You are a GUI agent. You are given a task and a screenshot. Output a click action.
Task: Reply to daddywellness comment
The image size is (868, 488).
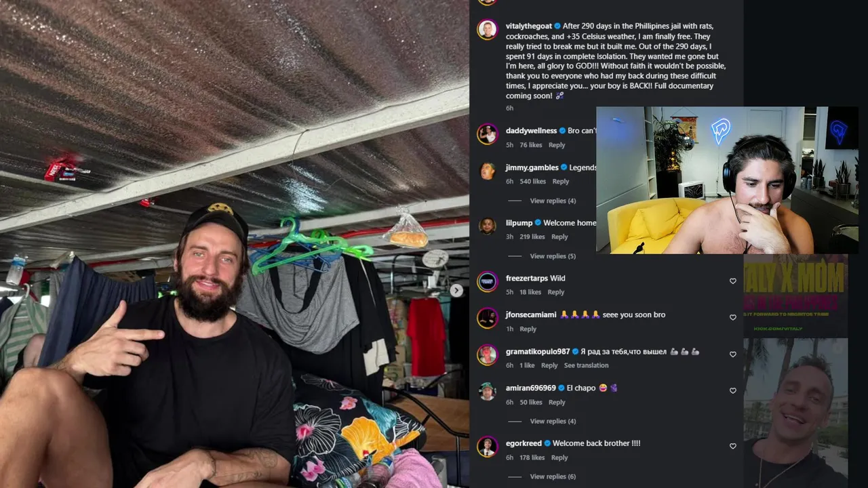coord(557,145)
